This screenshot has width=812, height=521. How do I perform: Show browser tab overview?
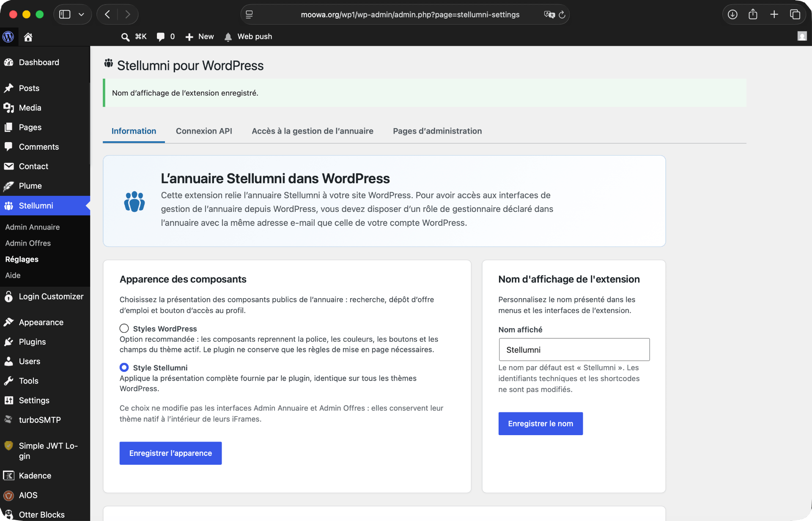point(795,14)
